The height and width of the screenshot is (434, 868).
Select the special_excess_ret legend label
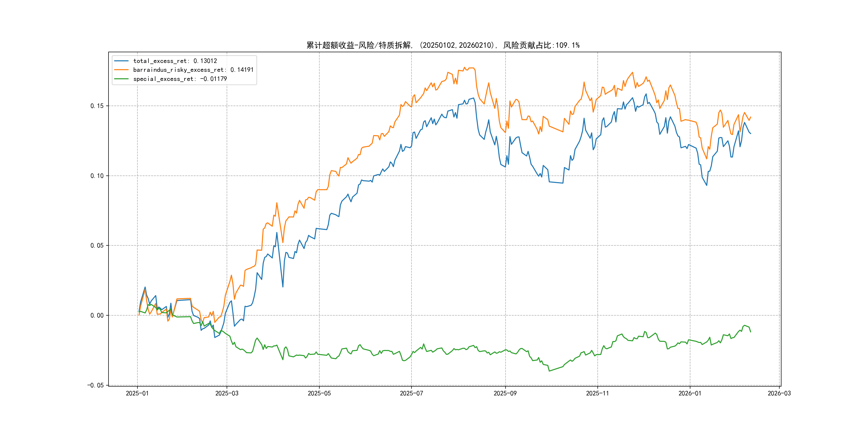pyautogui.click(x=180, y=79)
